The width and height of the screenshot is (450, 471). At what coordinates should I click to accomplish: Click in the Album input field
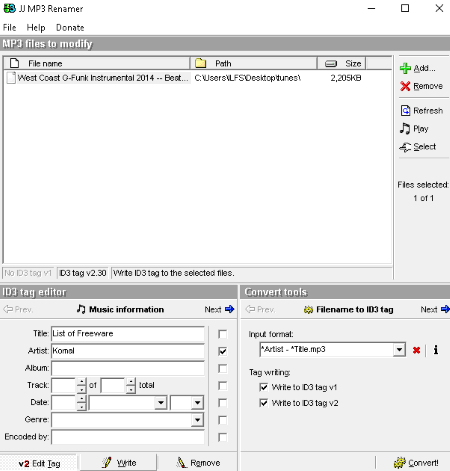click(128, 368)
